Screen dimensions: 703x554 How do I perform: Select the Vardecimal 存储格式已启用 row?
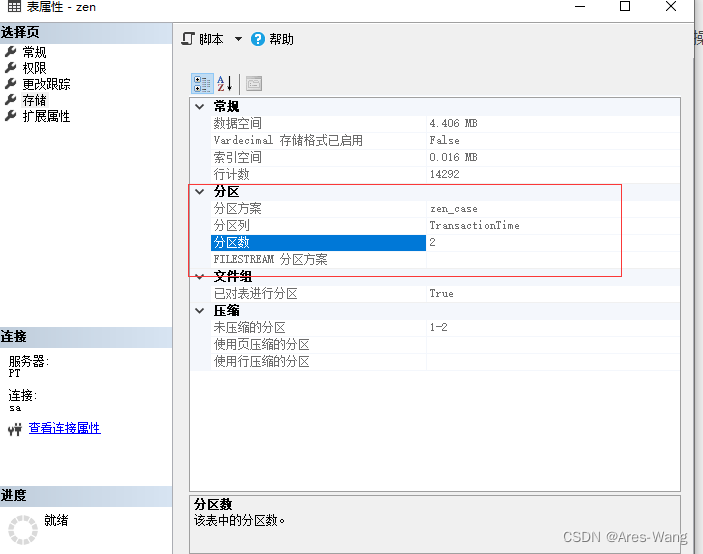[445, 141]
